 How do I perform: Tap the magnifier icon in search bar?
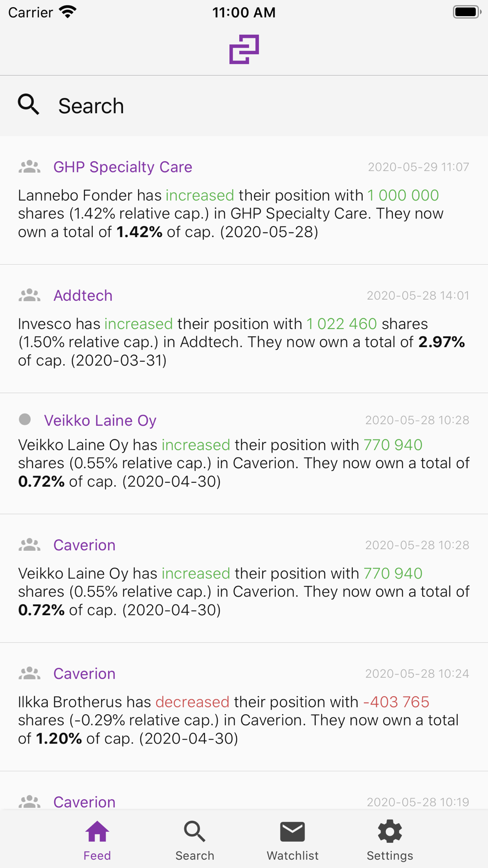[28, 105]
